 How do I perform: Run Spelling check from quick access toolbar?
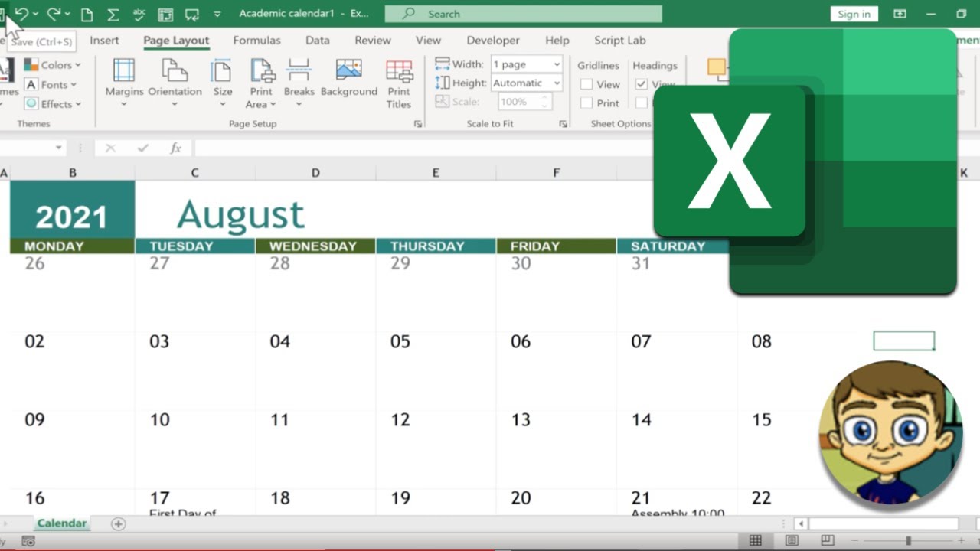[139, 13]
